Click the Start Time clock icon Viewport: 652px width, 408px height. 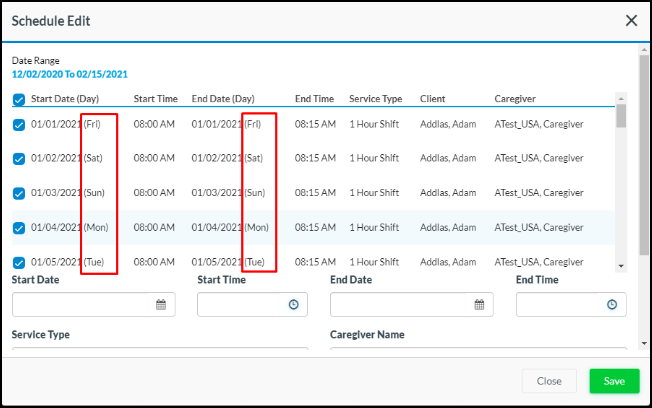pyautogui.click(x=293, y=305)
